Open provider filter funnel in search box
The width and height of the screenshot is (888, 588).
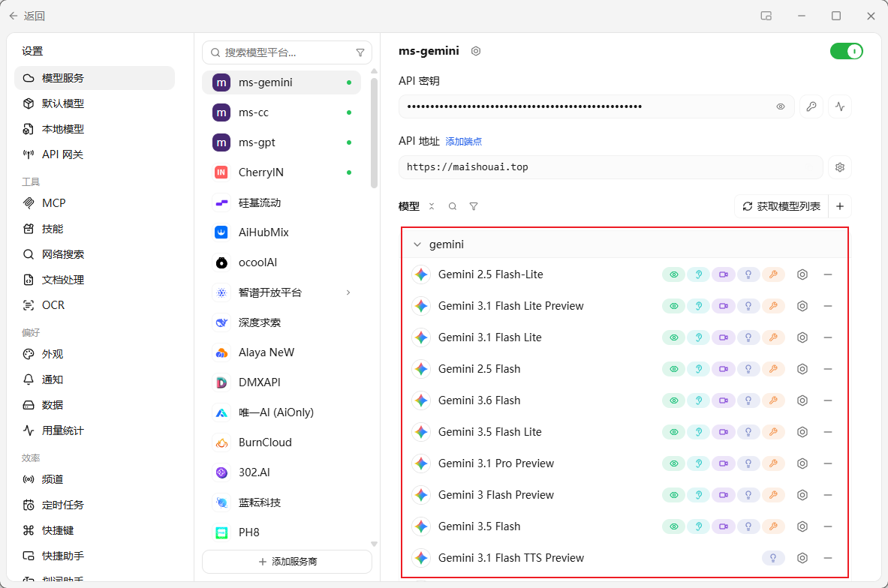pyautogui.click(x=360, y=52)
